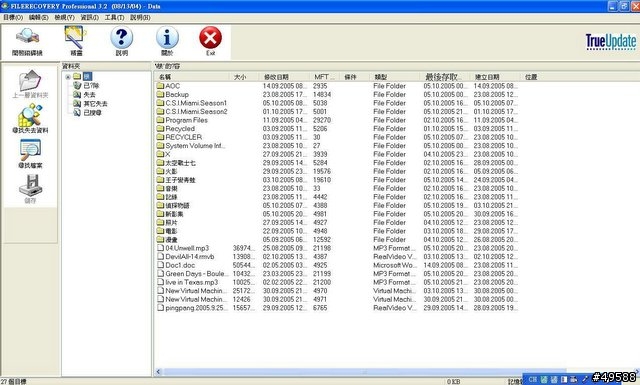The image size is (640, 385).
Task: Open the blue question mark help icon
Action: [x=122, y=37]
